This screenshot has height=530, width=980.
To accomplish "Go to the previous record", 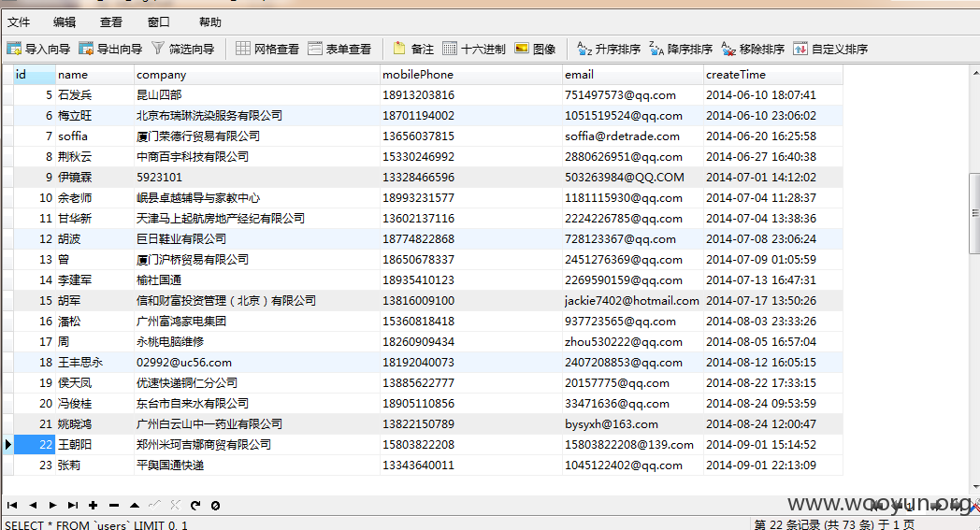I will coord(33,505).
